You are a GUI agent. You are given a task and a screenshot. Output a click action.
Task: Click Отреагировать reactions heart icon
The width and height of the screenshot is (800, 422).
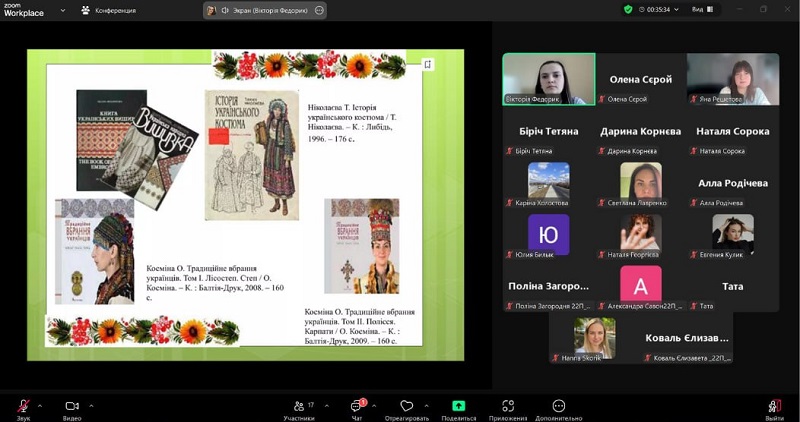[x=406, y=406]
